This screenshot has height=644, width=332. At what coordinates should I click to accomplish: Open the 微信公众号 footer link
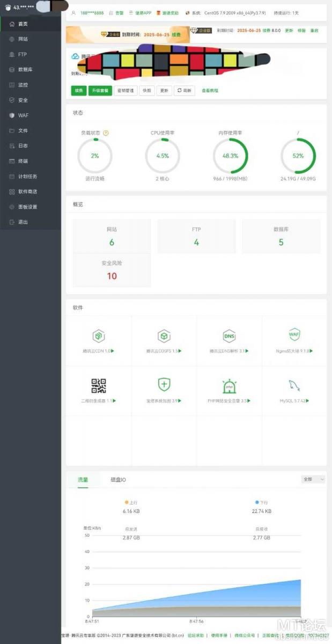(245, 635)
